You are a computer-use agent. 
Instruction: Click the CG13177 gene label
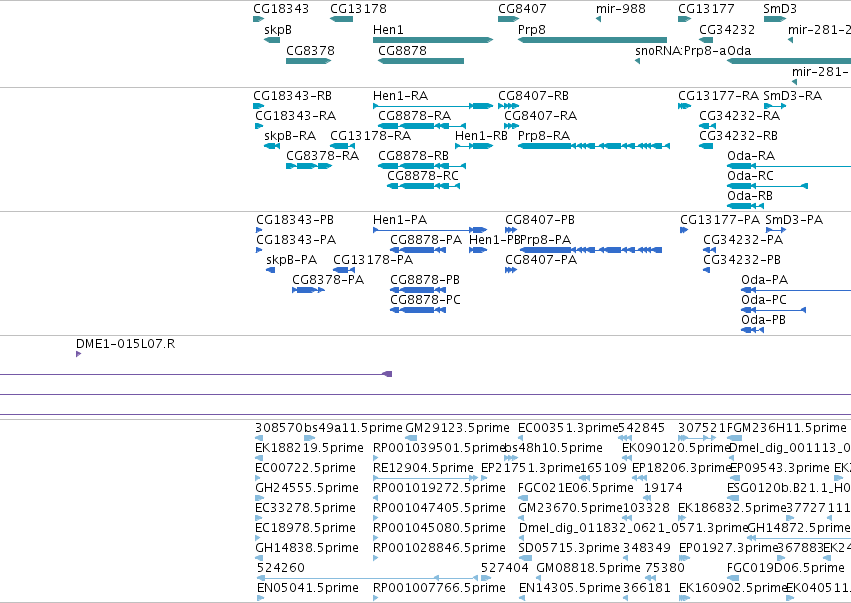click(706, 9)
